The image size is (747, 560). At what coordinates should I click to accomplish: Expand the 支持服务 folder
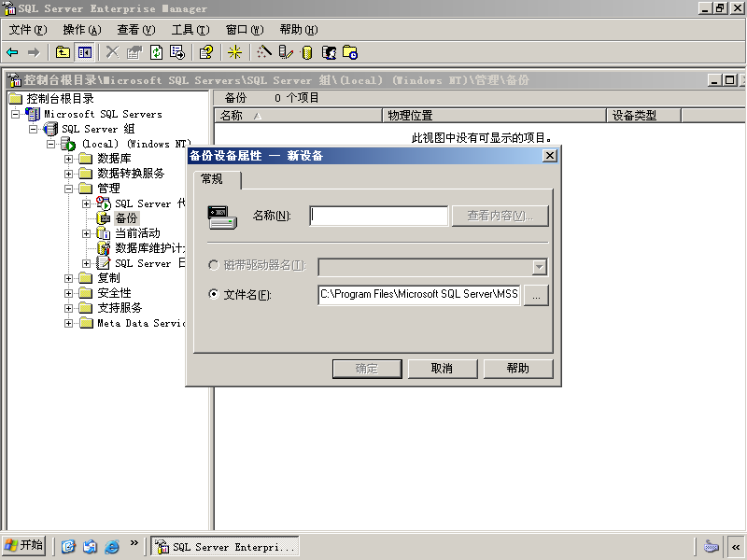(x=68, y=308)
